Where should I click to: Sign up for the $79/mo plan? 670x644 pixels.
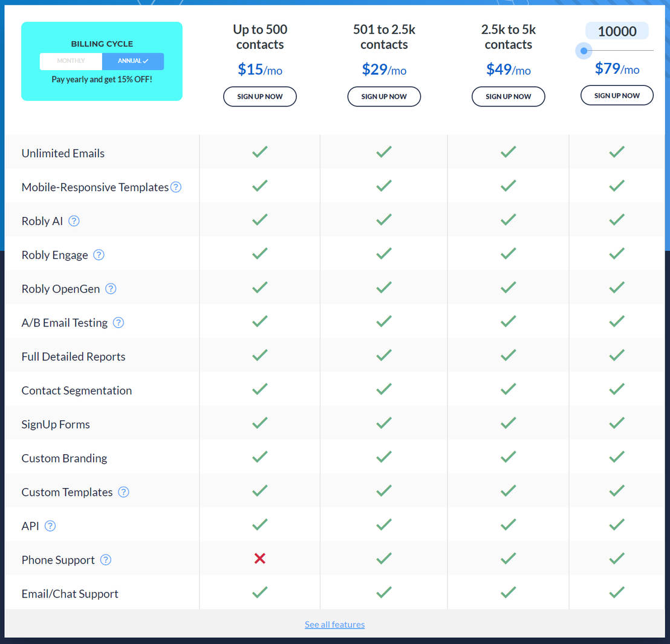pos(617,96)
